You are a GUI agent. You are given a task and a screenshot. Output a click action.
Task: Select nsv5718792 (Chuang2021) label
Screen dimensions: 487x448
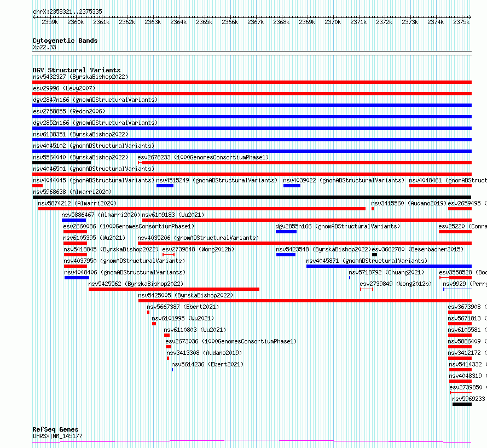click(x=386, y=272)
